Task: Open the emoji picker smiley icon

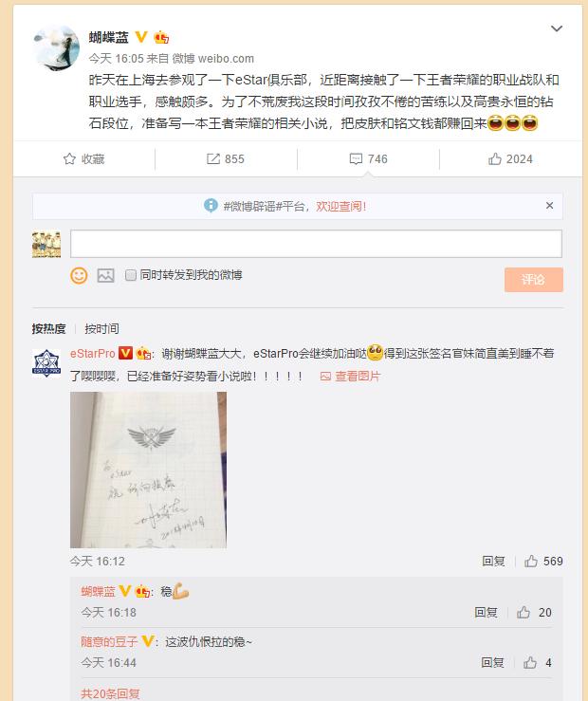Action: pyautogui.click(x=79, y=275)
